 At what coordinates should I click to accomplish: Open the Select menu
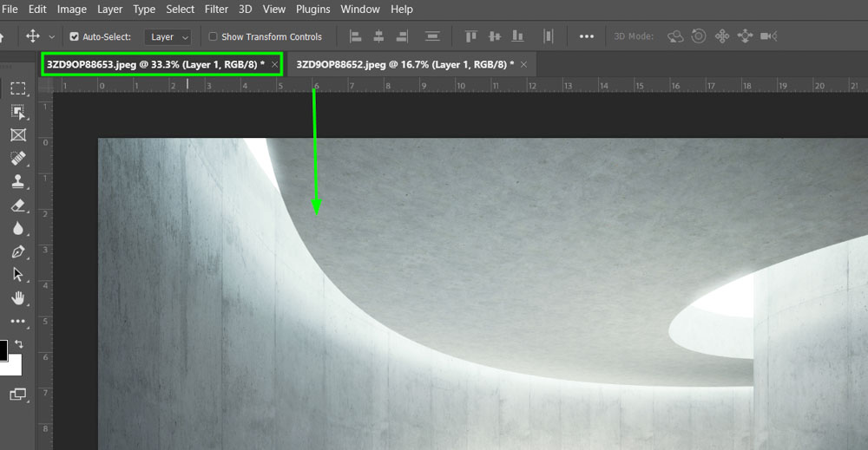pyautogui.click(x=180, y=10)
